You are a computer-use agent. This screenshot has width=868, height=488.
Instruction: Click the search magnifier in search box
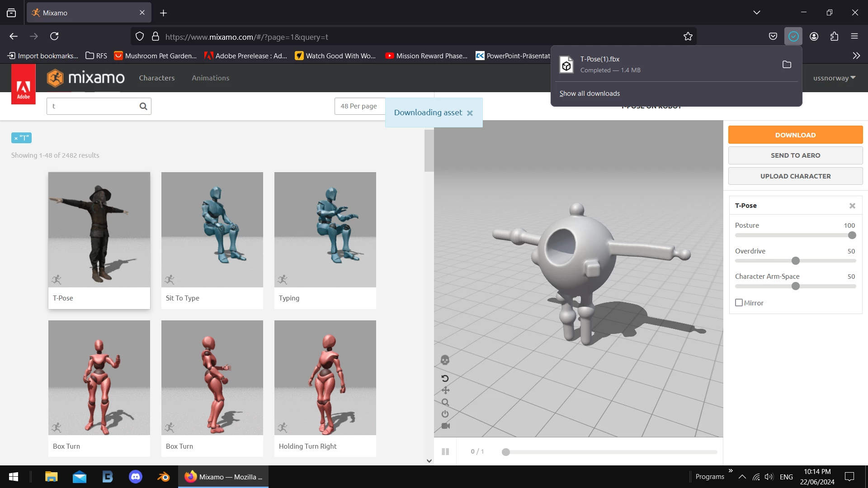(x=143, y=106)
